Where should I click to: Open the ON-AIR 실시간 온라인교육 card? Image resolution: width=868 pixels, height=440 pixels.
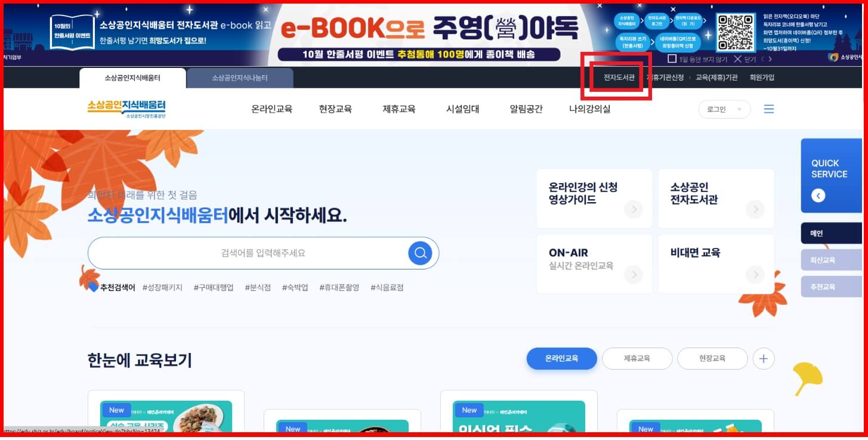(594, 264)
